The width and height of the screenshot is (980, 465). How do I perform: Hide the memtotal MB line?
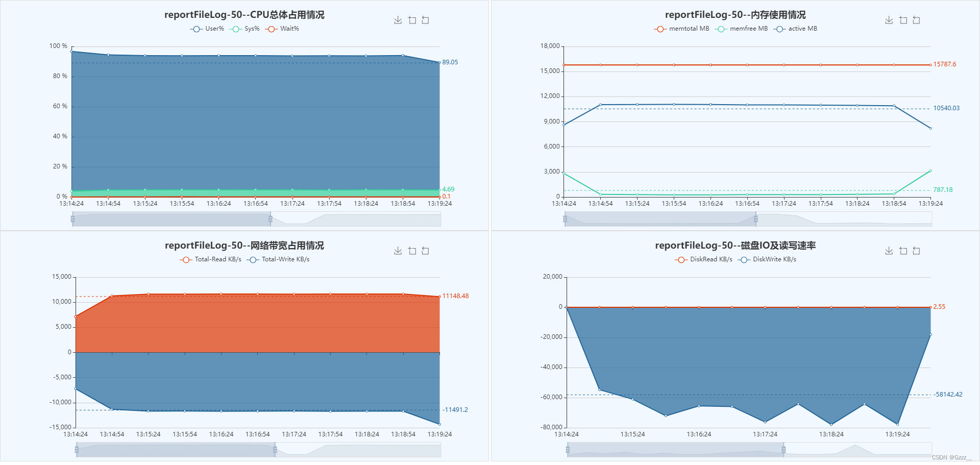681,29
